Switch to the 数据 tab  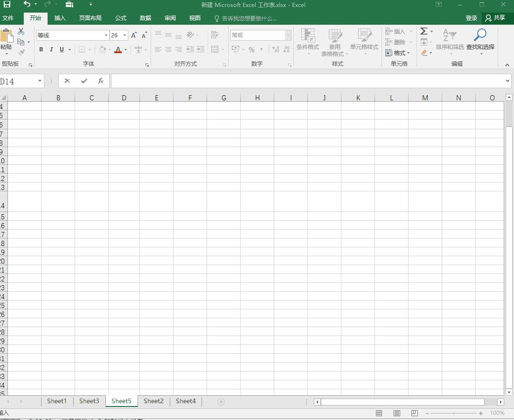145,18
